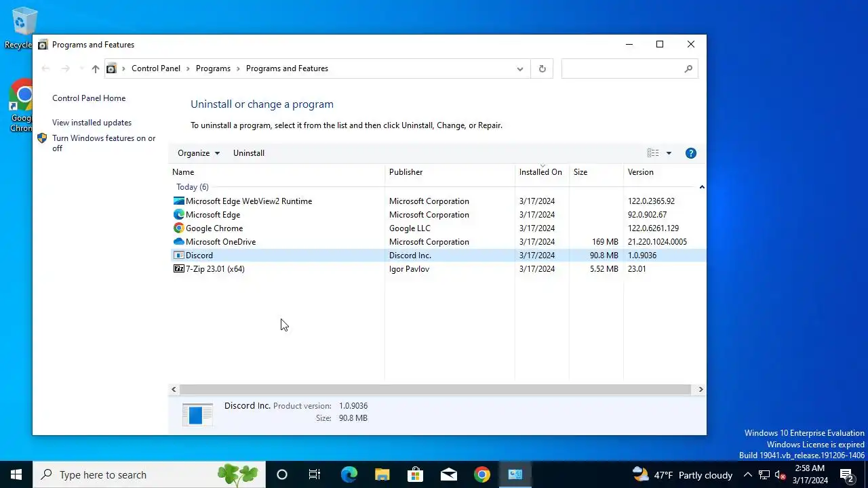Open Task View on the taskbar
The image size is (868, 488).
315,474
